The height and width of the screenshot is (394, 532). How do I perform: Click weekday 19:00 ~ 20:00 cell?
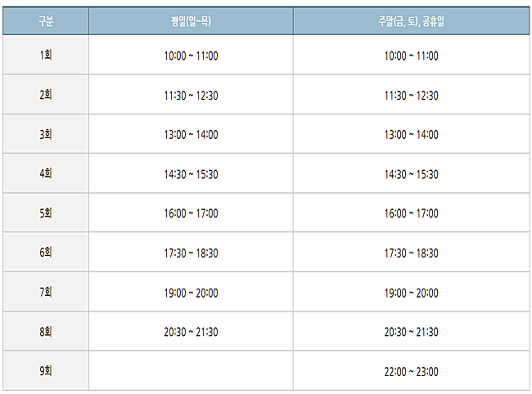coord(191,293)
